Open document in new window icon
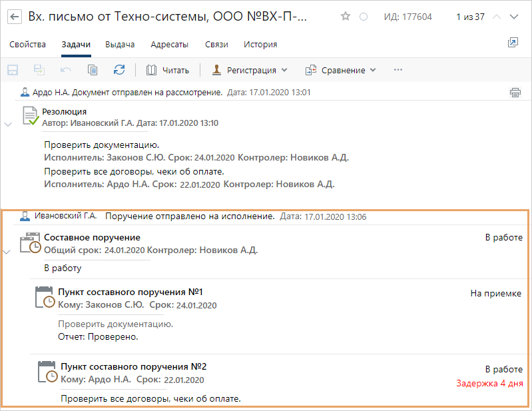This screenshot has height=411, width=532. click(512, 43)
